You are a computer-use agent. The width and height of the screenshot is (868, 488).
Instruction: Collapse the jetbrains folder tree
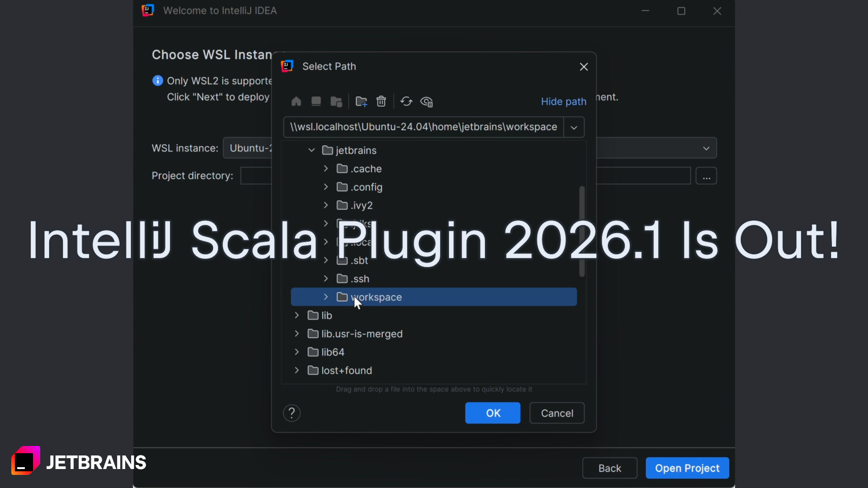tap(311, 150)
